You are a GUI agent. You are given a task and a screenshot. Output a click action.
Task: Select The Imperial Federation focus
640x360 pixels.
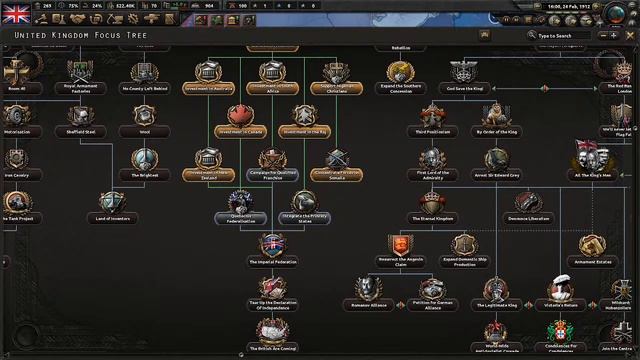pyautogui.click(x=273, y=251)
